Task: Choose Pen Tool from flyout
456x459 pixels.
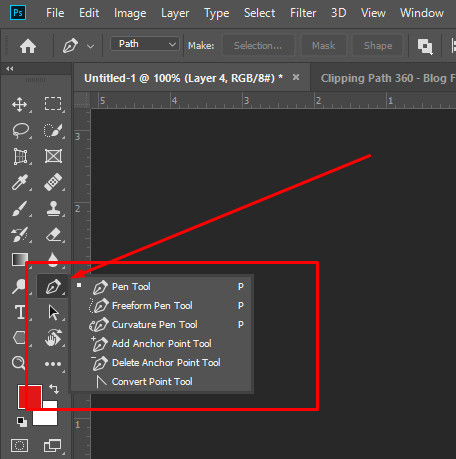Action: [161, 287]
